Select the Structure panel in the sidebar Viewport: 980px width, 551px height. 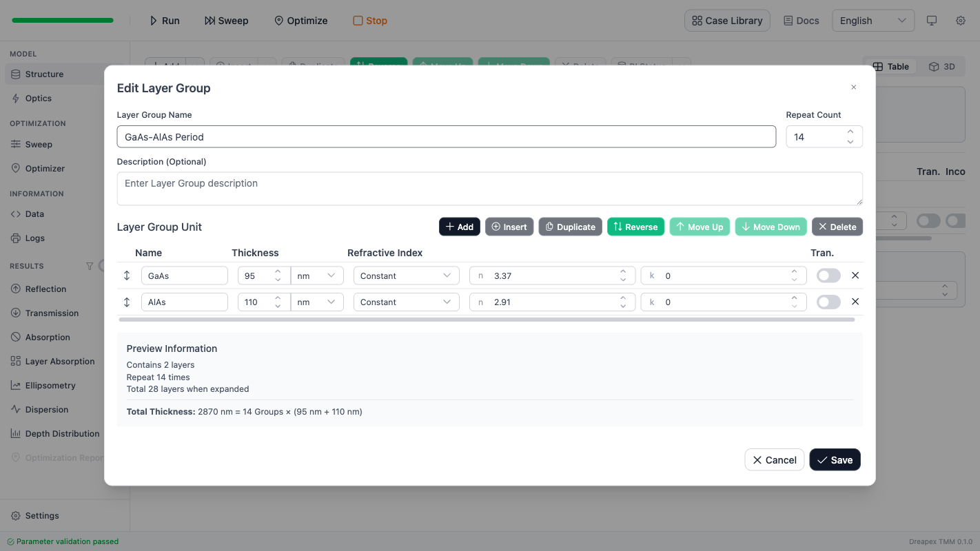43,74
